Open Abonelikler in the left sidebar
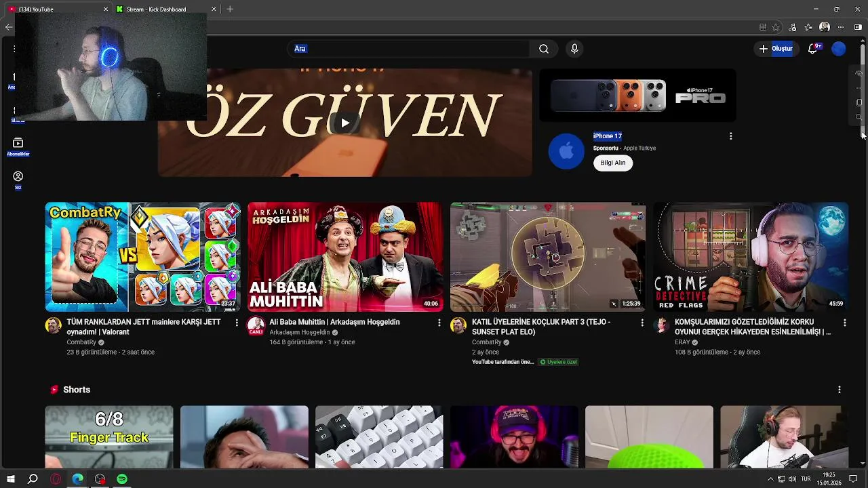Image resolution: width=868 pixels, height=488 pixels. tap(18, 146)
